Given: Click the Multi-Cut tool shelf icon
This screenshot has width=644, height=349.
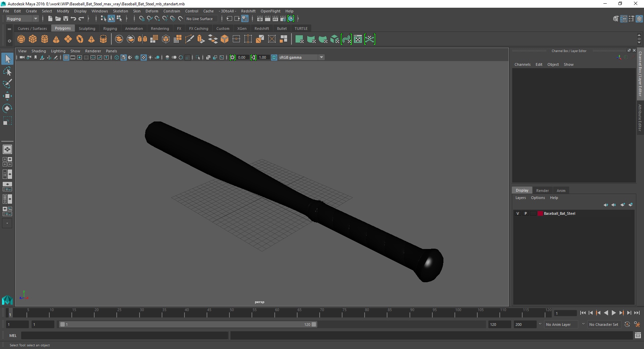Looking at the screenshot, I should [190, 39].
